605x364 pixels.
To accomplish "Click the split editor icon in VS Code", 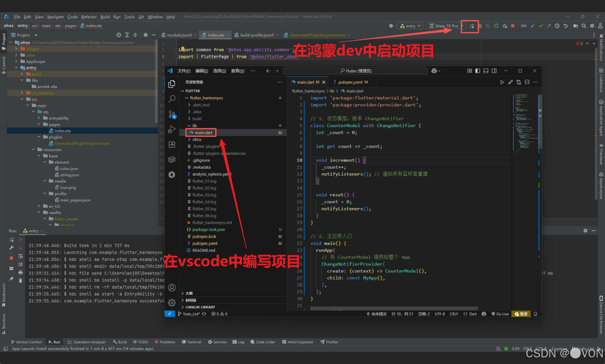I will coord(527,82).
